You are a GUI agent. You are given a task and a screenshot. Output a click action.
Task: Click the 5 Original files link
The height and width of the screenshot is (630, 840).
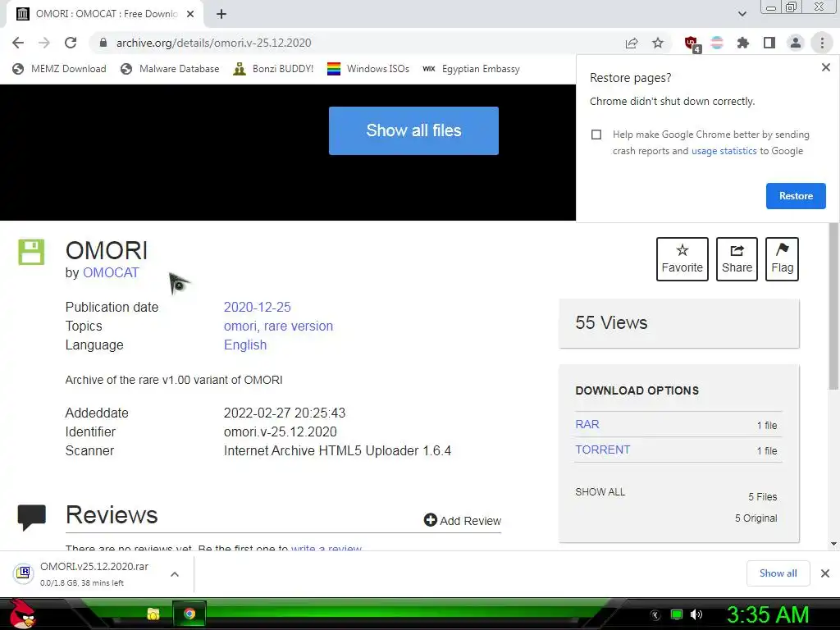(x=756, y=518)
